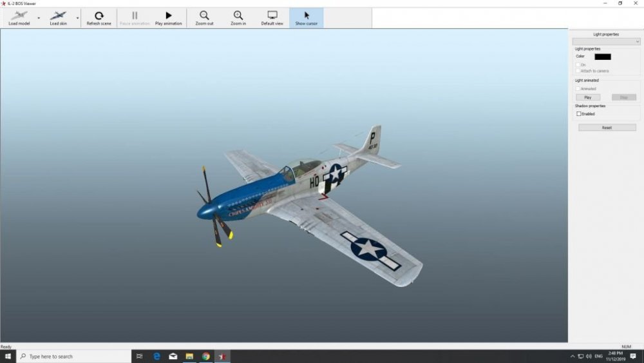Viewport: 644px width, 363px height.
Task: Click the Zoom in magnifier
Action: point(238,18)
